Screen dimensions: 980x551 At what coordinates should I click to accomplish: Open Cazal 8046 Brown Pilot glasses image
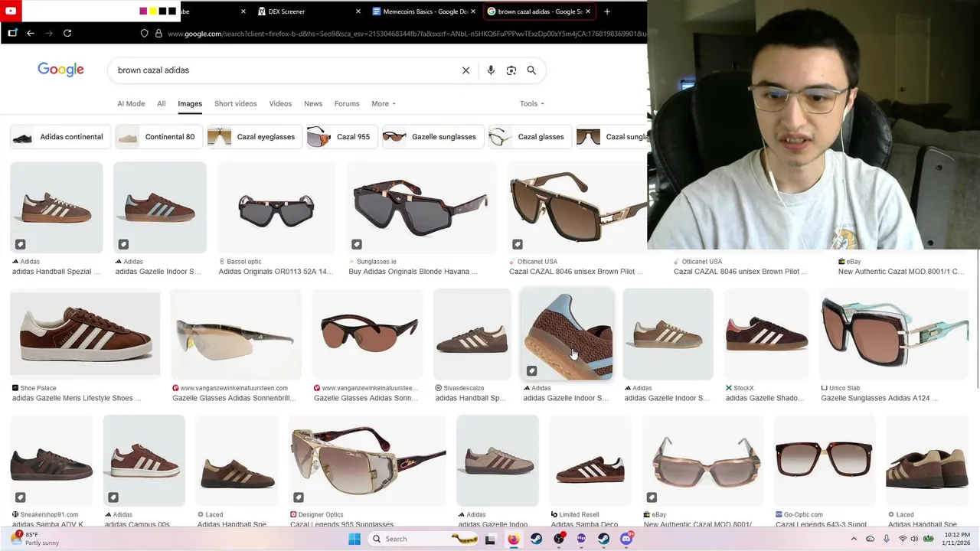(577, 207)
